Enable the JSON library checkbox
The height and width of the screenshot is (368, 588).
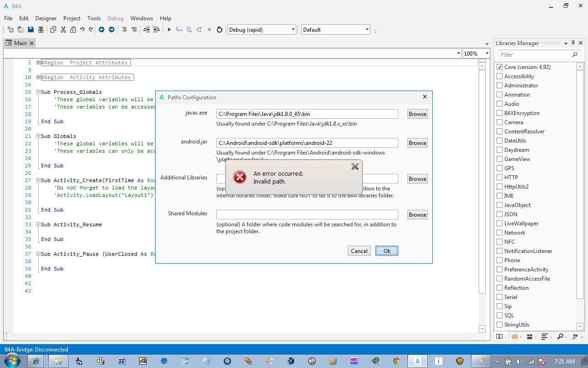point(499,214)
